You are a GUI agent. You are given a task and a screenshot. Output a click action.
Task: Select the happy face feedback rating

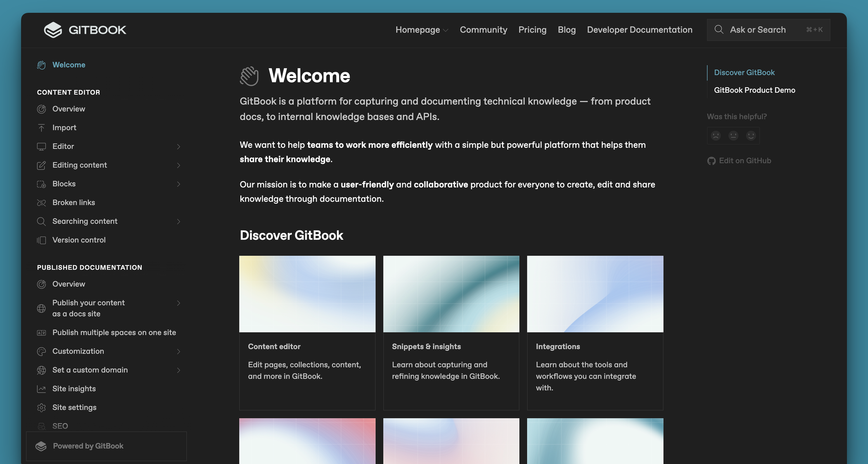pos(751,135)
